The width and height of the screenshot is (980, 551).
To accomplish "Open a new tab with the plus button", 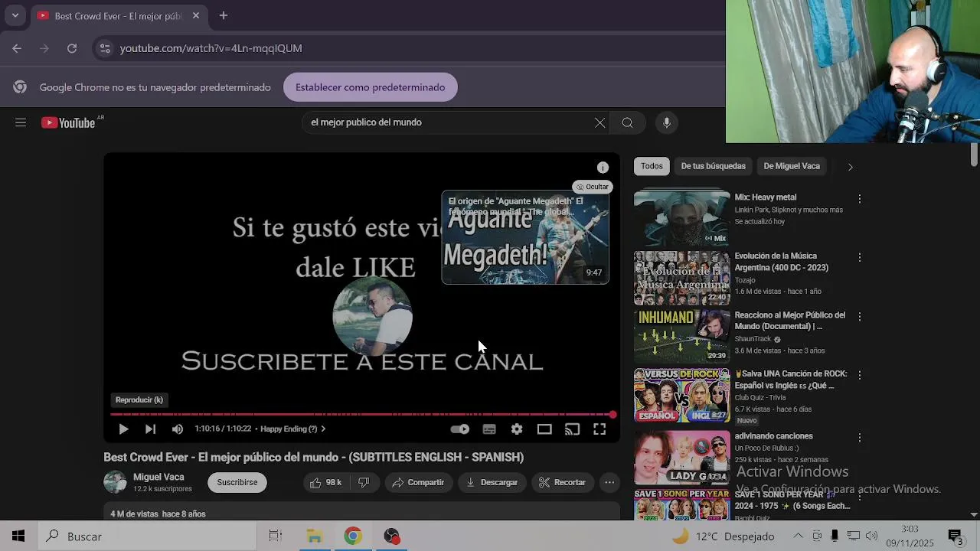I will point(224,15).
